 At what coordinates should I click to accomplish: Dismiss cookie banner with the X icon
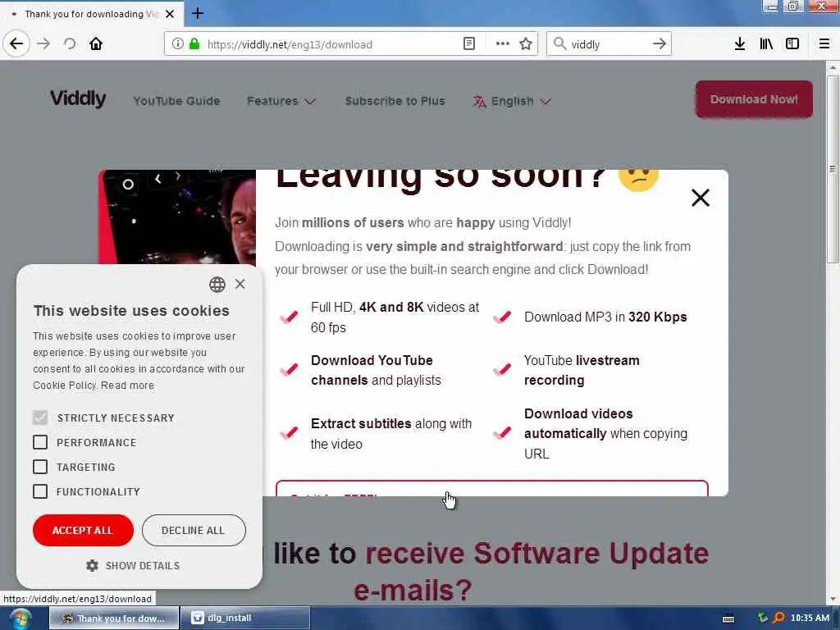point(240,284)
